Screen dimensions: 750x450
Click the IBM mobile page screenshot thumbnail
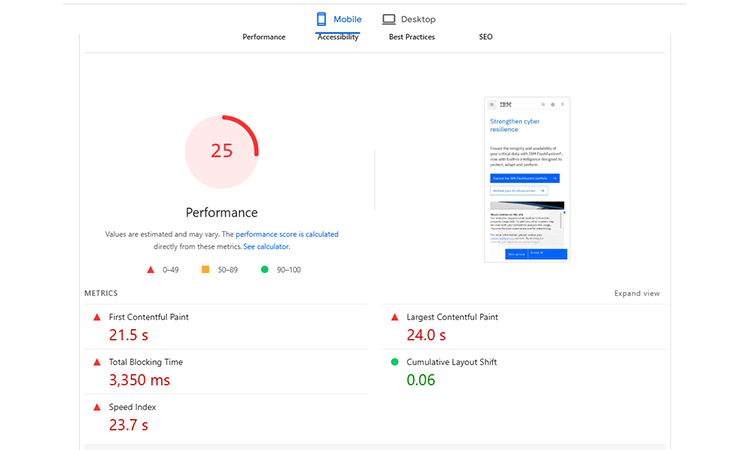click(x=525, y=180)
